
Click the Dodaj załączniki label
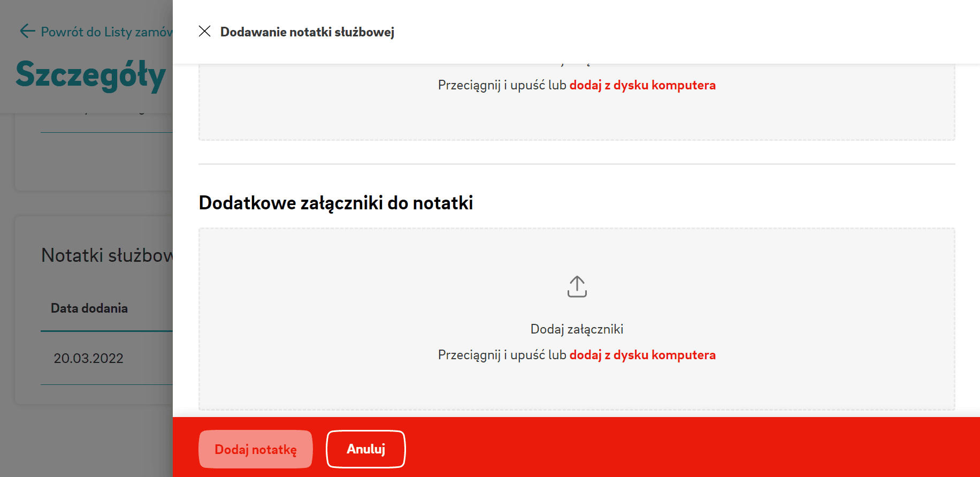[x=577, y=329]
